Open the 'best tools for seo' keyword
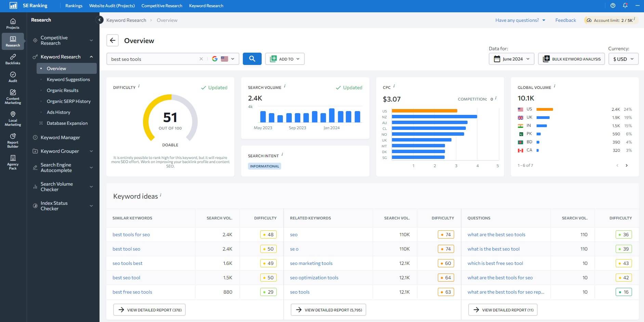The height and width of the screenshot is (322, 644). [x=131, y=234]
